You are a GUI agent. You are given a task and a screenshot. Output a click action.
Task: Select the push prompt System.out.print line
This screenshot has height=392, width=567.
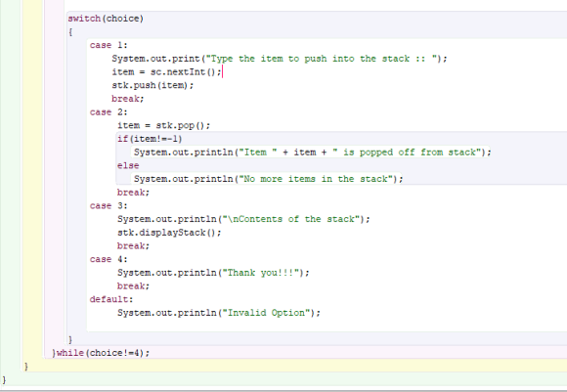(280, 59)
